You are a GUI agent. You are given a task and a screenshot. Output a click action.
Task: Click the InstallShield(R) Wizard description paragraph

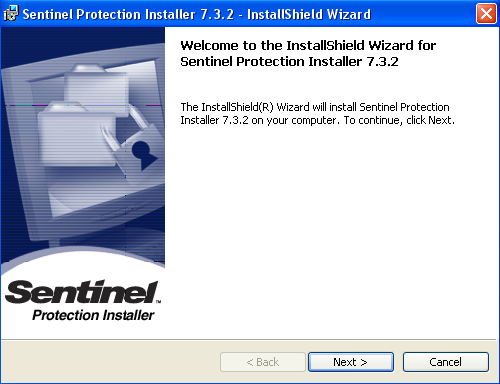coord(317,114)
